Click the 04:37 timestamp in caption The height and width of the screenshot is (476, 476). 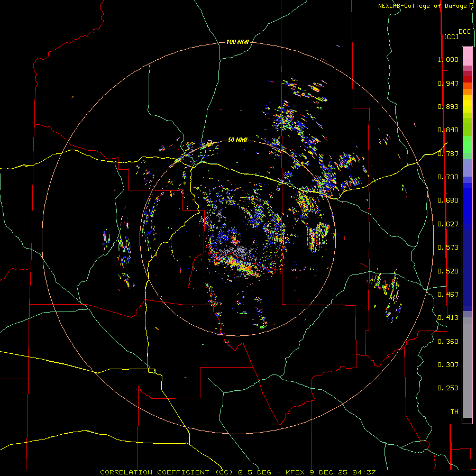[364, 472]
